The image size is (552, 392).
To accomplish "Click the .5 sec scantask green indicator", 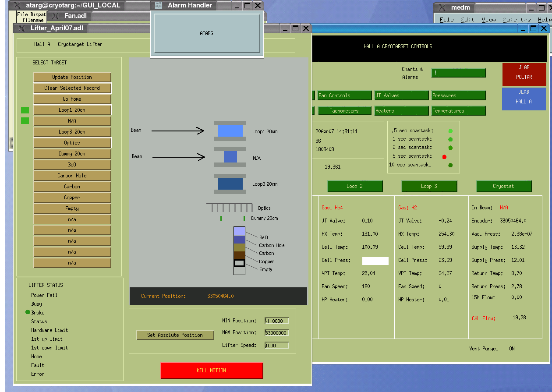I will (450, 131).
